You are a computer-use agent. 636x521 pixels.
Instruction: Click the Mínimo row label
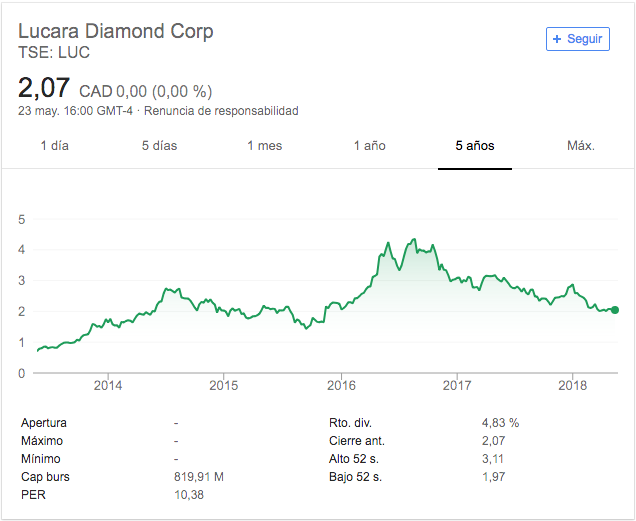pyautogui.click(x=41, y=459)
